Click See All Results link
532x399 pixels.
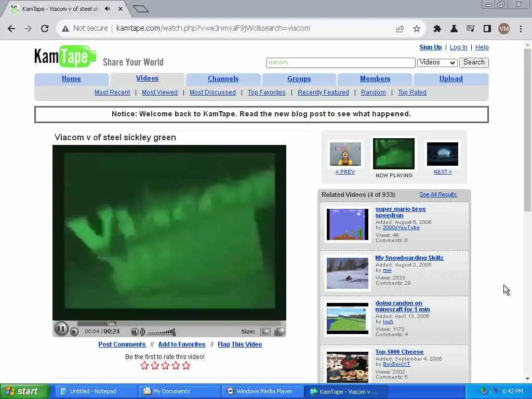[438, 194]
